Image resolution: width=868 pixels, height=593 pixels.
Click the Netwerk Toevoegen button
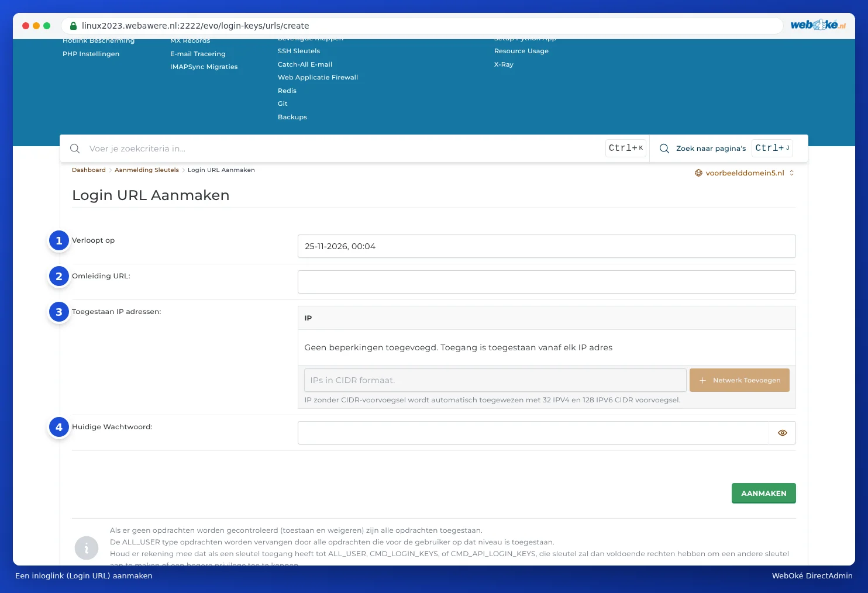[x=739, y=380]
